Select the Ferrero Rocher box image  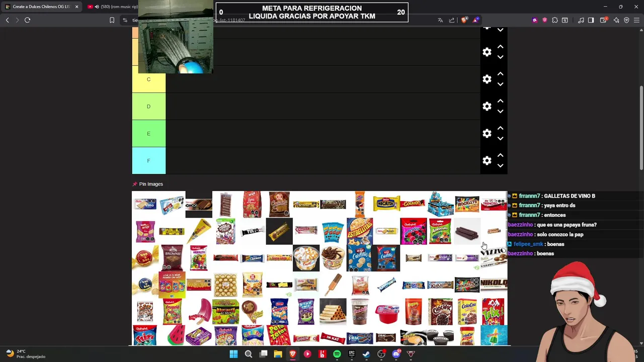tap(225, 285)
